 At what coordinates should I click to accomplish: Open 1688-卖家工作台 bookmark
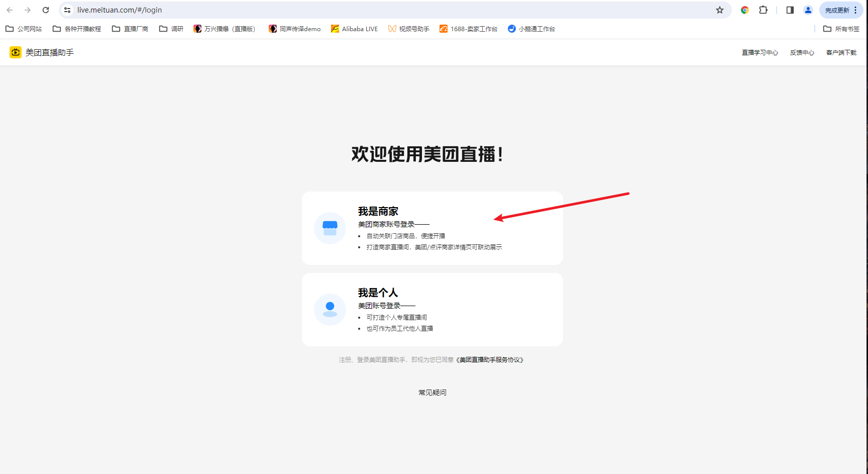[x=469, y=29]
